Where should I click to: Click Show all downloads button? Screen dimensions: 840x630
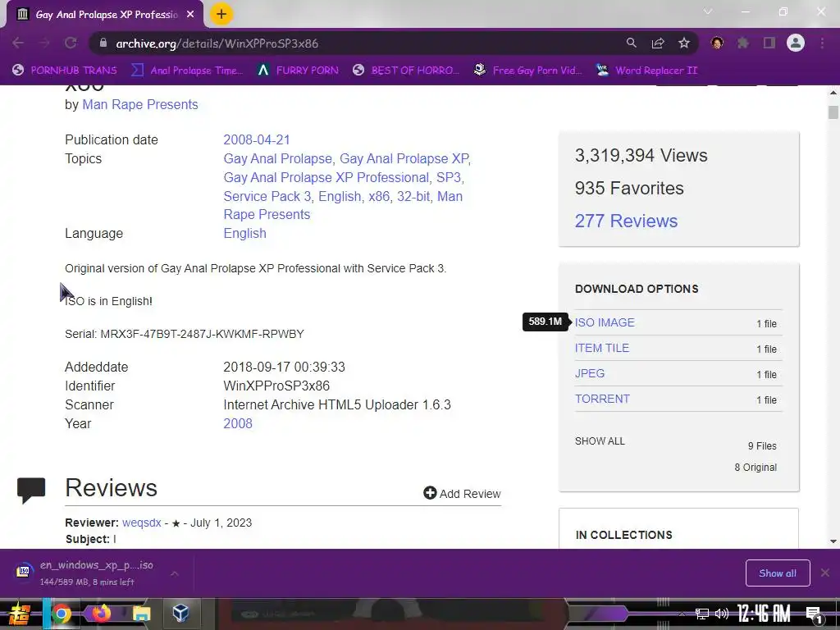pos(778,573)
